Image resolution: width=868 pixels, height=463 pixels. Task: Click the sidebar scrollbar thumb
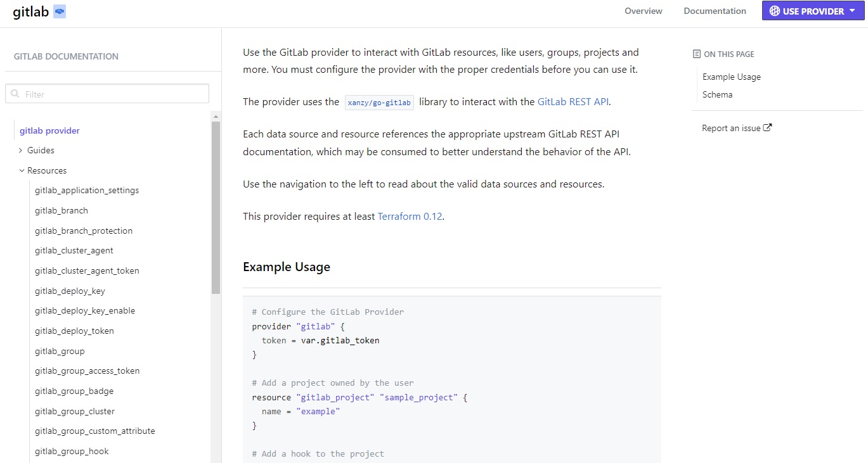[x=216, y=208]
